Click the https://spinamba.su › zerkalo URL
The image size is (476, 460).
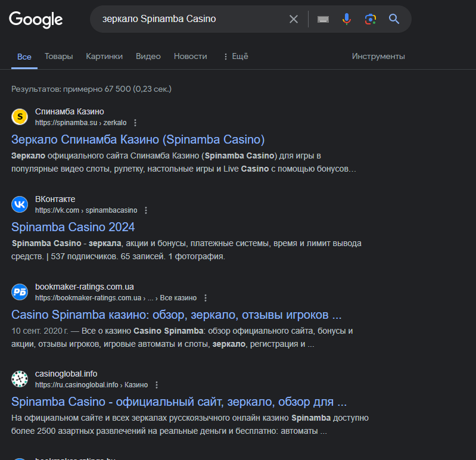(81, 123)
